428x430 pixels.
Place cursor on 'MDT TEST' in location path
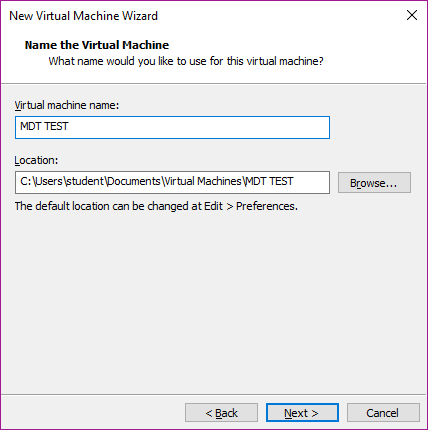tap(269, 181)
